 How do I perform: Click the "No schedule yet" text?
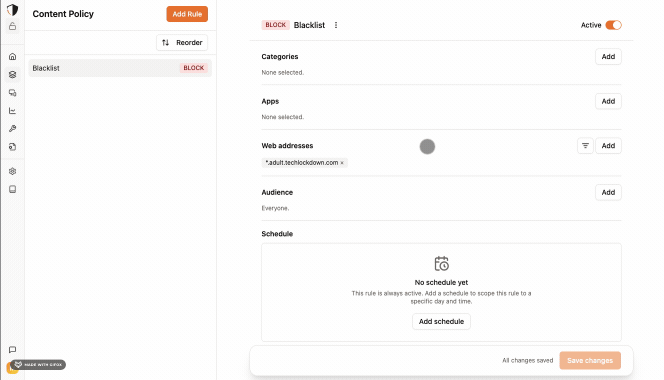(x=441, y=283)
